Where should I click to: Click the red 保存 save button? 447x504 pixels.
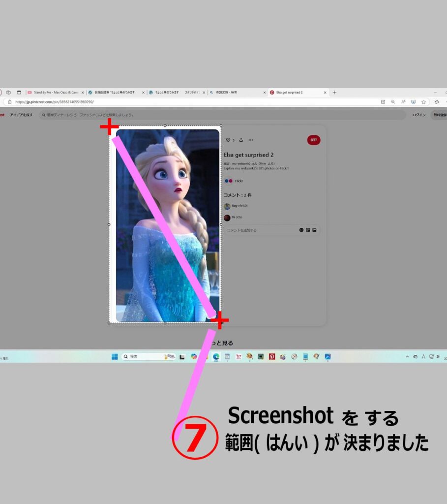coord(314,140)
